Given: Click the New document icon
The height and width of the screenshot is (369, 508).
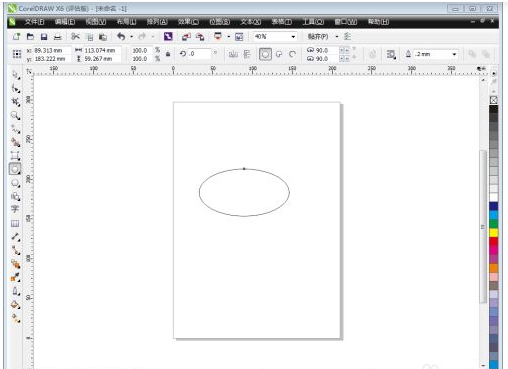Looking at the screenshot, I should 16,37.
